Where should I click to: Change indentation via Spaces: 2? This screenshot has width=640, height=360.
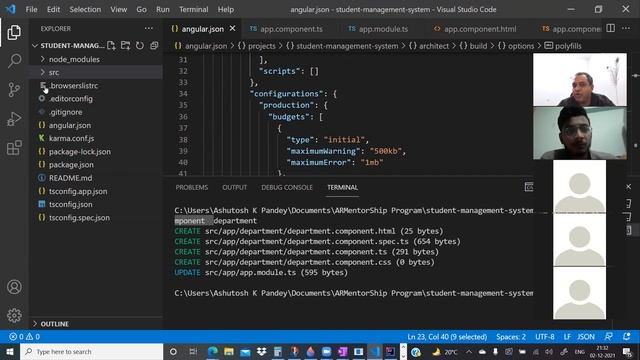511,337
